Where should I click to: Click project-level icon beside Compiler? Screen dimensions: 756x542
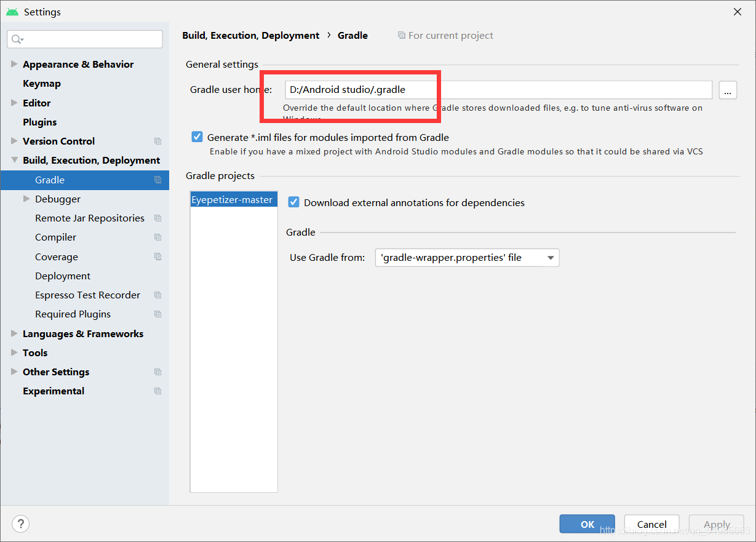pos(157,237)
